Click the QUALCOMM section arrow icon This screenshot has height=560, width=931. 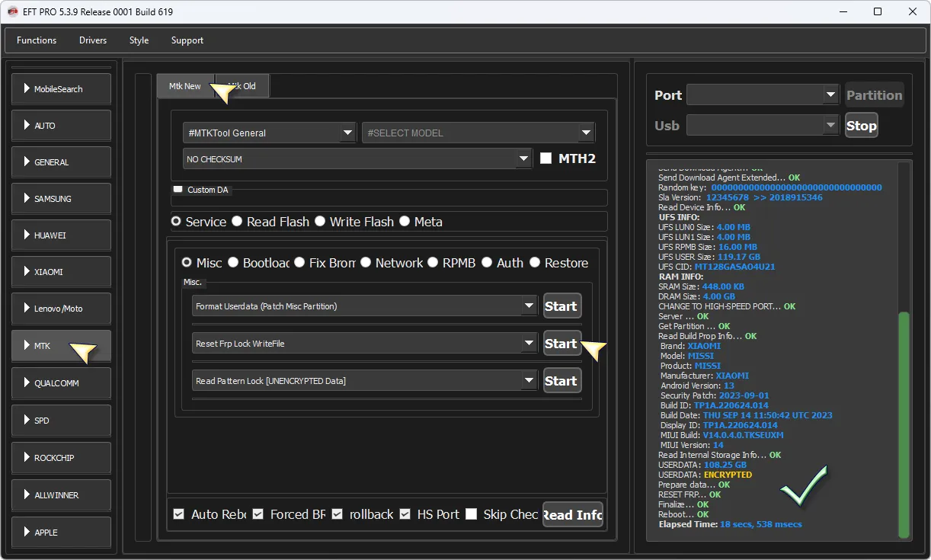[x=27, y=383]
